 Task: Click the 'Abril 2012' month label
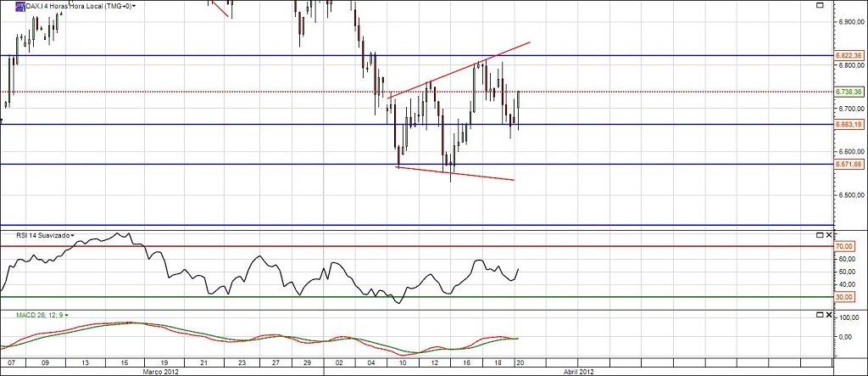point(578,372)
